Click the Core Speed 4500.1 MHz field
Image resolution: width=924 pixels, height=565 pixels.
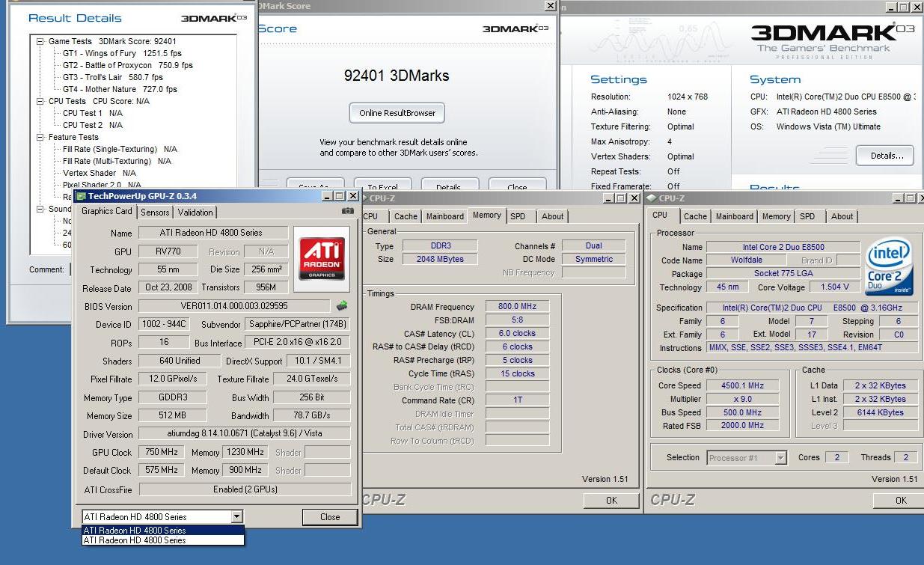[742, 385]
